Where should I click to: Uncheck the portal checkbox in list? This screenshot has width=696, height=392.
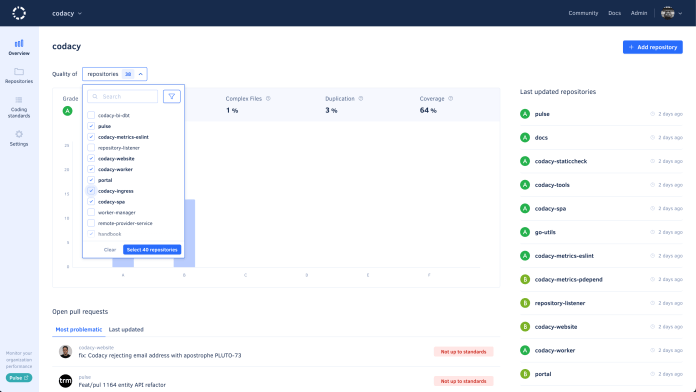tap(91, 180)
